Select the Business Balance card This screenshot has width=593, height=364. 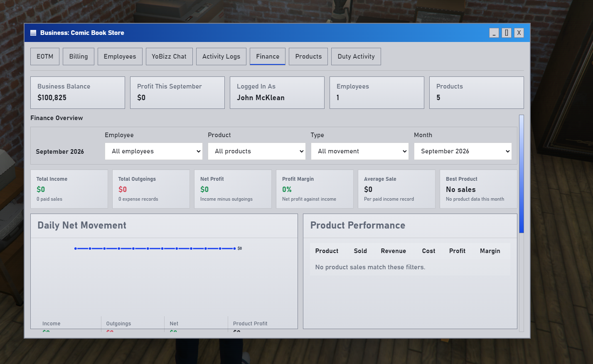click(x=78, y=93)
